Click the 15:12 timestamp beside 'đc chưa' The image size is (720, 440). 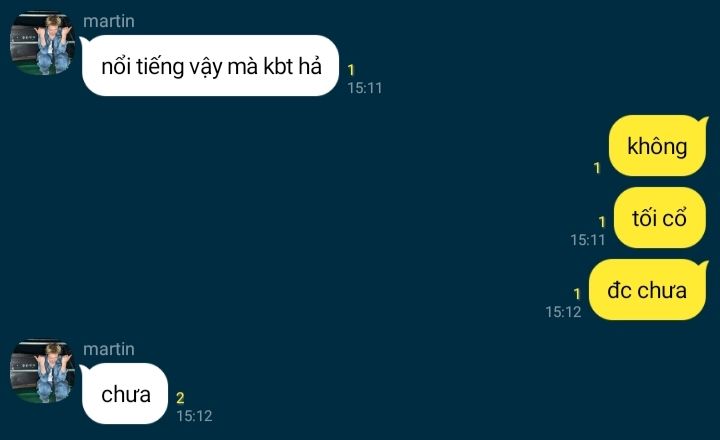pos(563,312)
